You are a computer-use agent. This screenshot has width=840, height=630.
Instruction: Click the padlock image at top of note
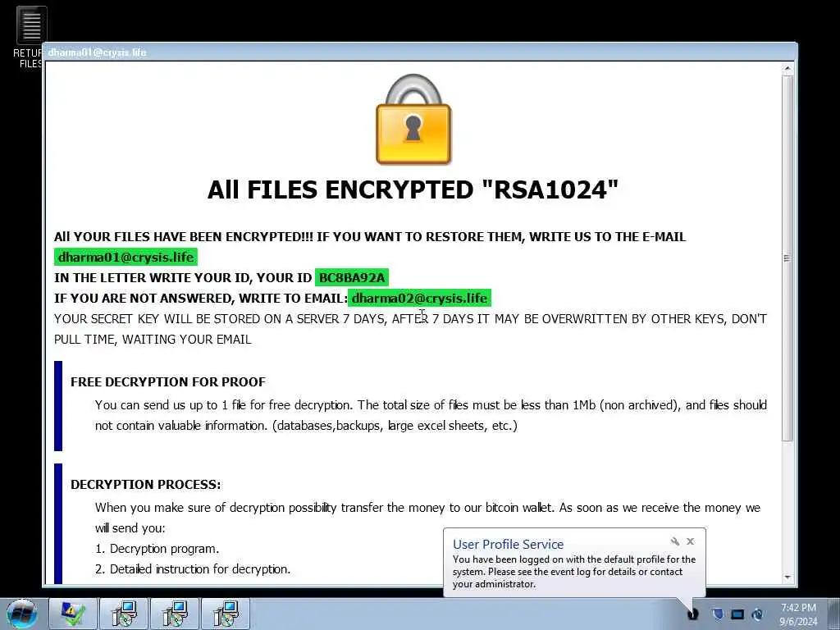[413, 119]
